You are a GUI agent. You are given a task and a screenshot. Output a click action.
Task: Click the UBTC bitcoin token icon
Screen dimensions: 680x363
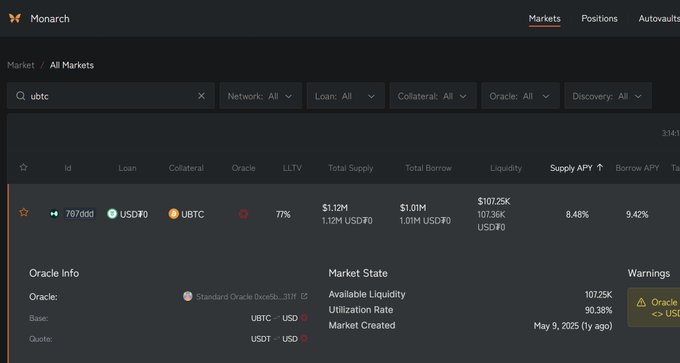[x=173, y=214]
